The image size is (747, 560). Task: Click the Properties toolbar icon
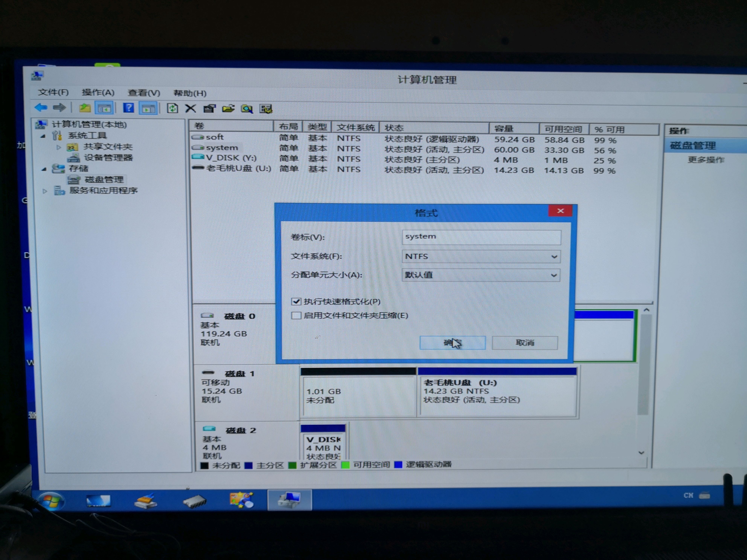pos(209,109)
